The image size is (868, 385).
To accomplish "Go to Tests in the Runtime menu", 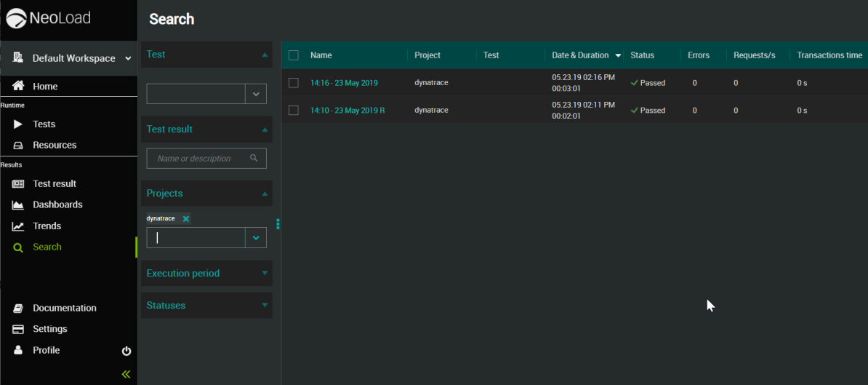I will [x=44, y=124].
